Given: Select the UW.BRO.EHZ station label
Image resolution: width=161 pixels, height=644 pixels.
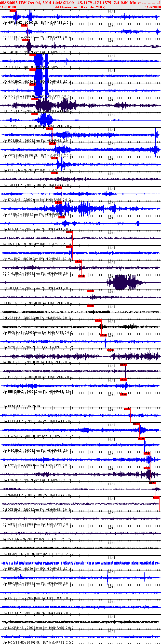Looking at the screenshot, I should pyautogui.click(x=37, y=583).
